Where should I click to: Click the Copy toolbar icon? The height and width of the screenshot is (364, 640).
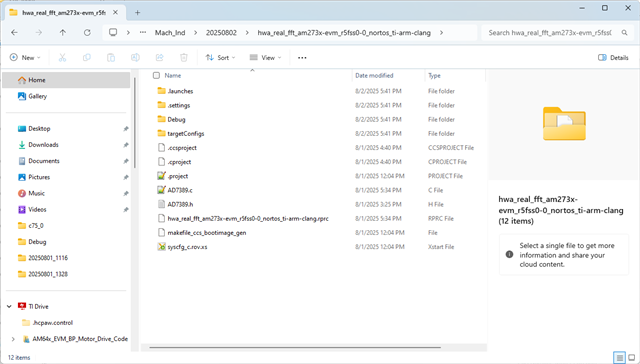pyautogui.click(x=87, y=58)
